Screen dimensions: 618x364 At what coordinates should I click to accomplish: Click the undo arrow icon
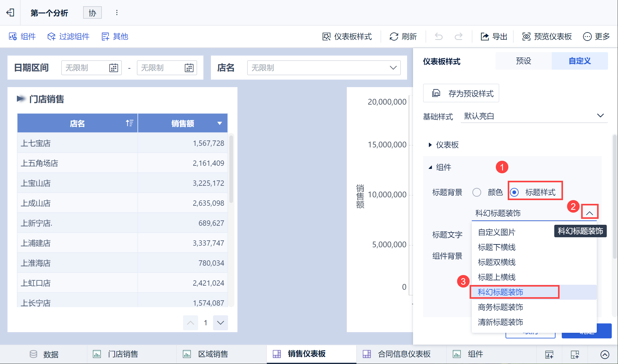pyautogui.click(x=439, y=37)
